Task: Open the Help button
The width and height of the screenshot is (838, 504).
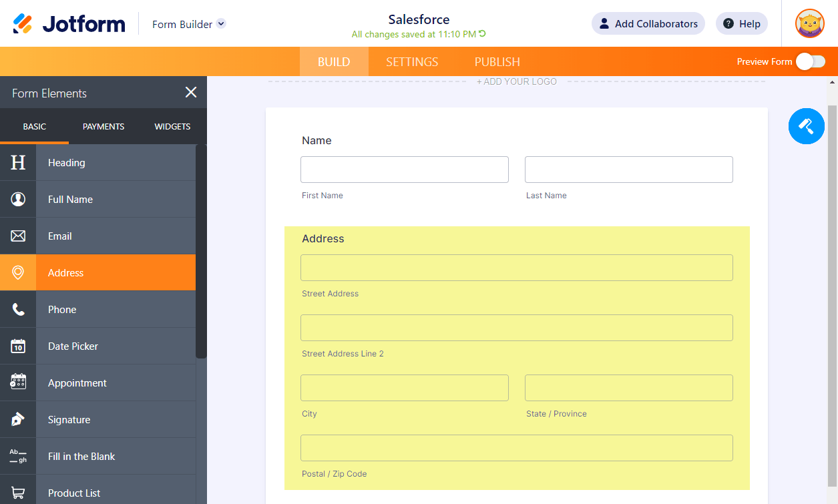Action: [742, 23]
